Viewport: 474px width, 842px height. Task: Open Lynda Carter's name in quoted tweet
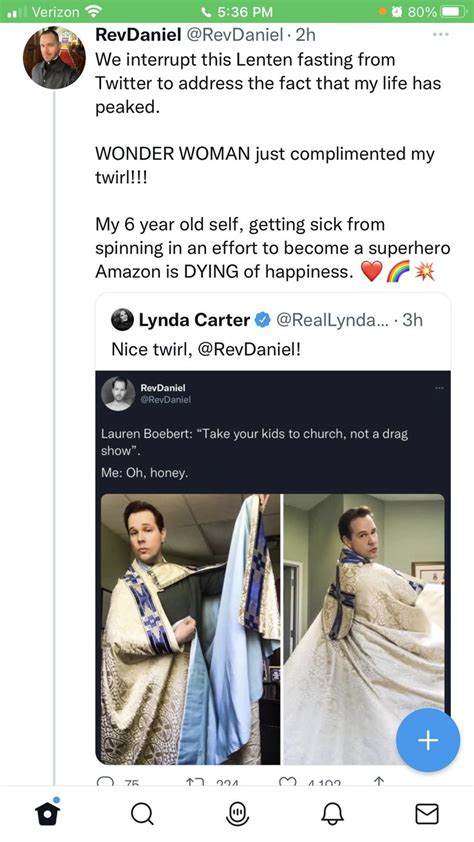[x=194, y=320]
